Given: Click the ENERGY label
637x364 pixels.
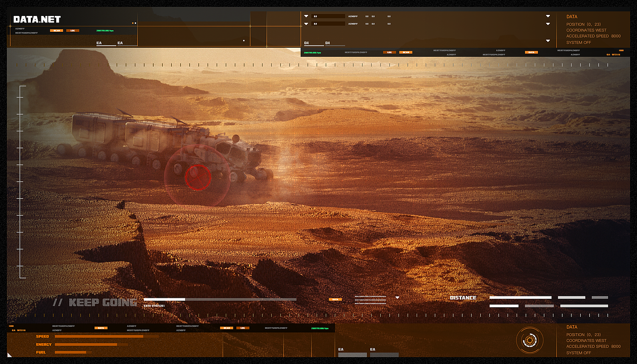Looking at the screenshot, I should [x=44, y=345].
